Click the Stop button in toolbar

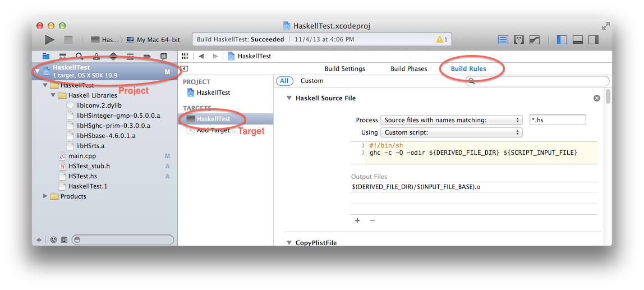(x=68, y=40)
